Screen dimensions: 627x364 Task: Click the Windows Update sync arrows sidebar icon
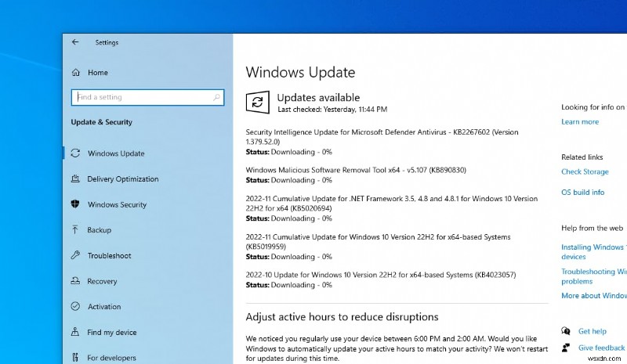pos(75,153)
